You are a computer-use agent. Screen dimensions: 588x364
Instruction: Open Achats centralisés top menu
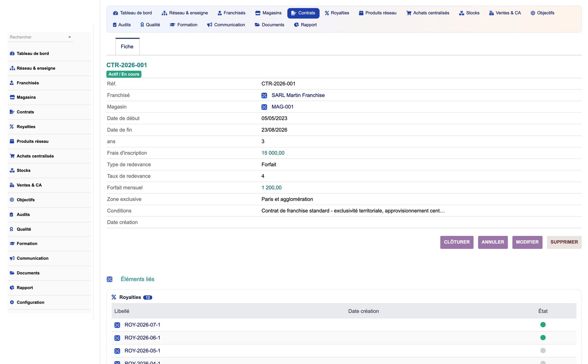click(428, 13)
